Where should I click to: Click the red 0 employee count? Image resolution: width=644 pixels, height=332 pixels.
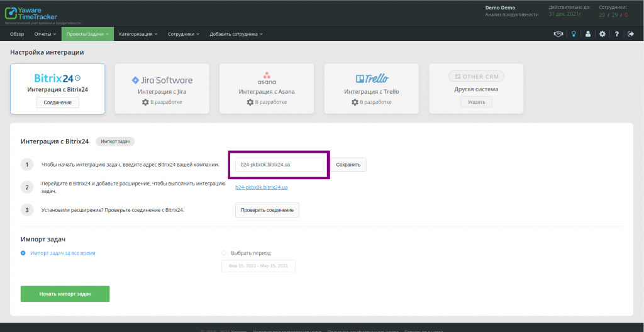pos(626,15)
